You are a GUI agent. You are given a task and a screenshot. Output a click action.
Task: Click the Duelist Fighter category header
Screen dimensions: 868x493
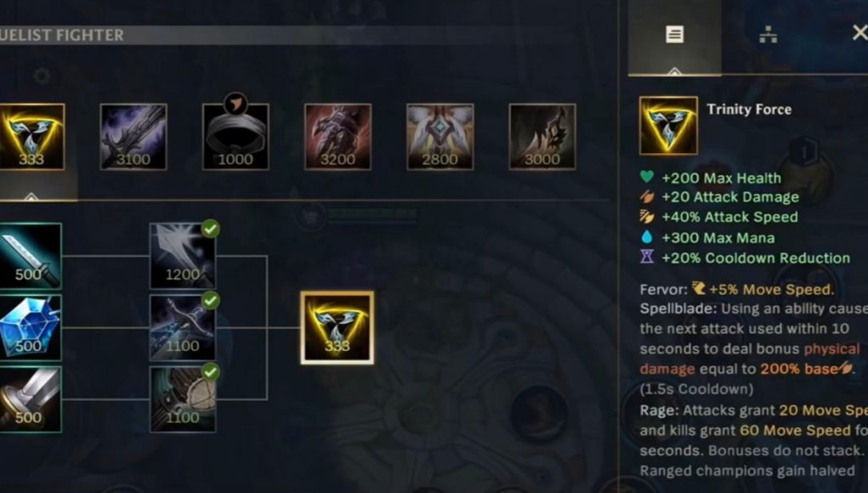pyautogui.click(x=62, y=36)
